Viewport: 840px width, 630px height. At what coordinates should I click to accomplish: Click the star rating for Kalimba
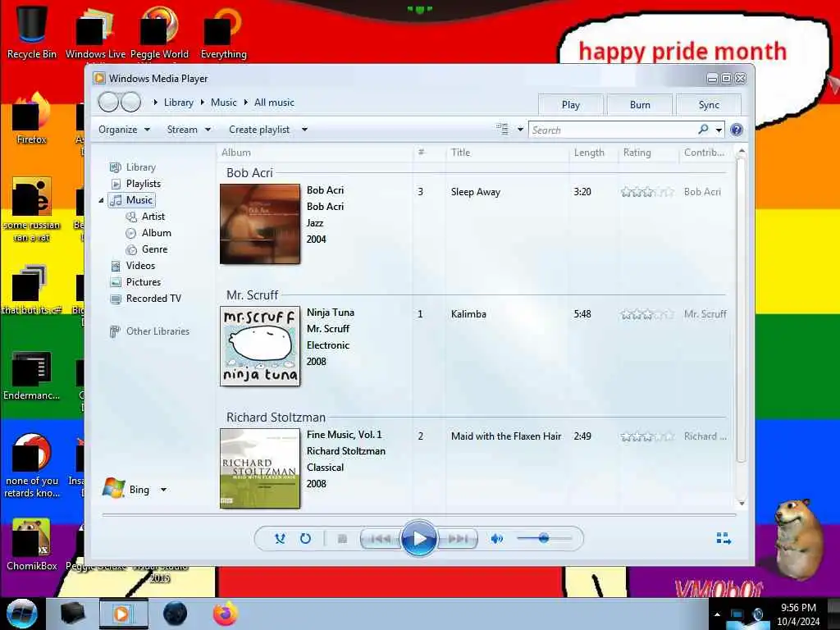pos(647,314)
